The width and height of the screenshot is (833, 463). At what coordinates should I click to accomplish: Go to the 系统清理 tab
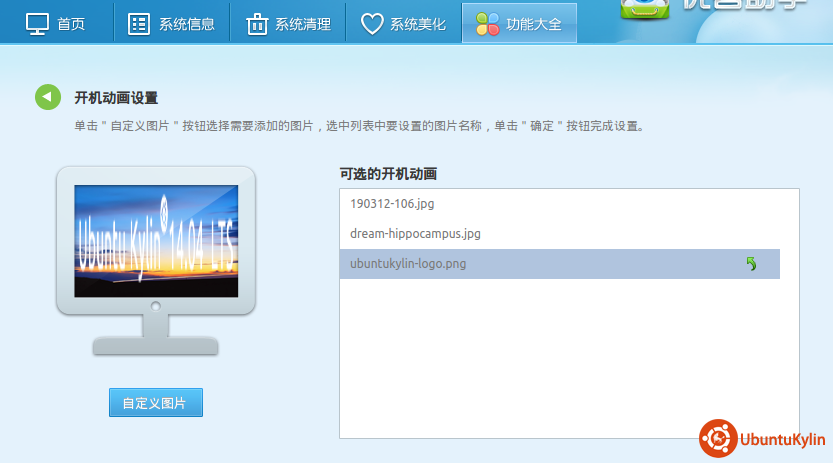[x=302, y=23]
